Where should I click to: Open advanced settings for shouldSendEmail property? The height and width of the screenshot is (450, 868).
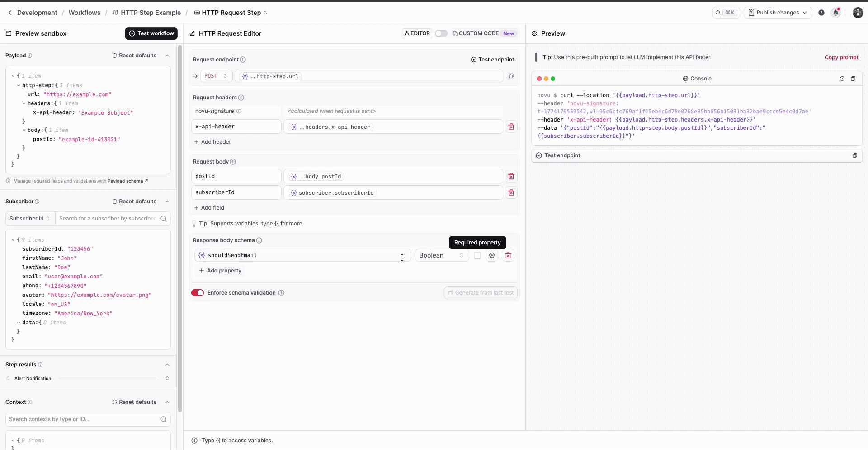coord(492,255)
